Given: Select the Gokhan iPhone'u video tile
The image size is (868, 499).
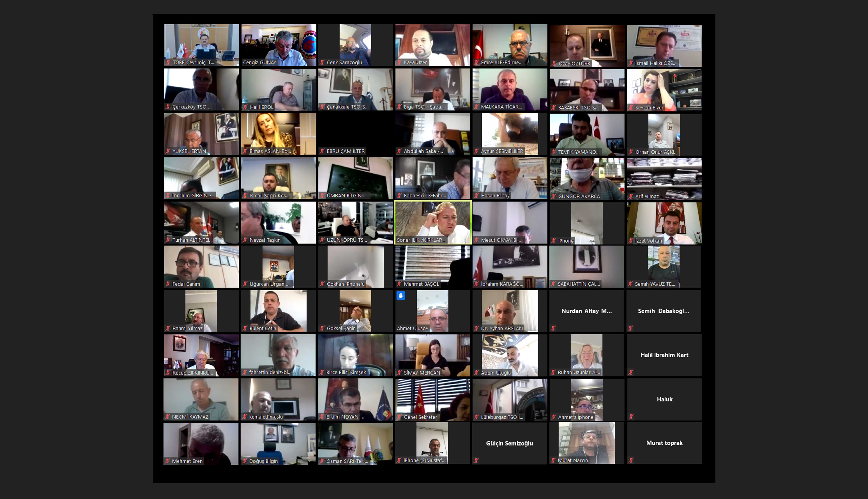Looking at the screenshot, I should click(x=356, y=267).
